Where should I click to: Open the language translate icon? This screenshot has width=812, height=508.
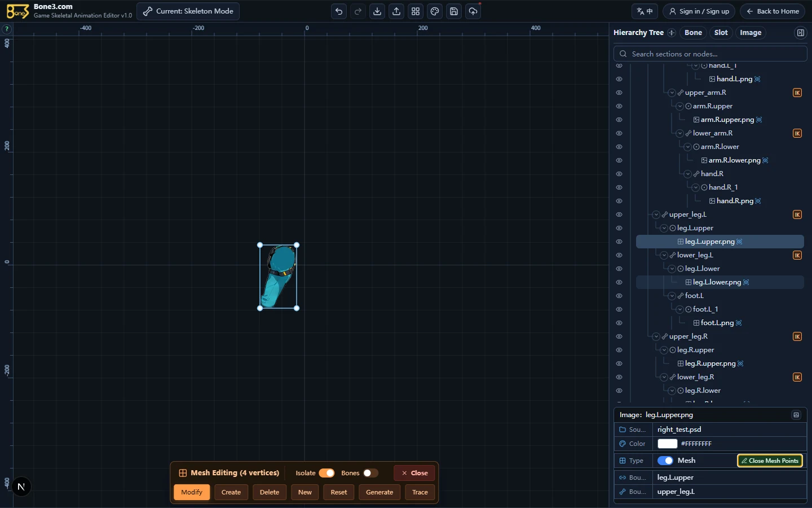point(645,11)
